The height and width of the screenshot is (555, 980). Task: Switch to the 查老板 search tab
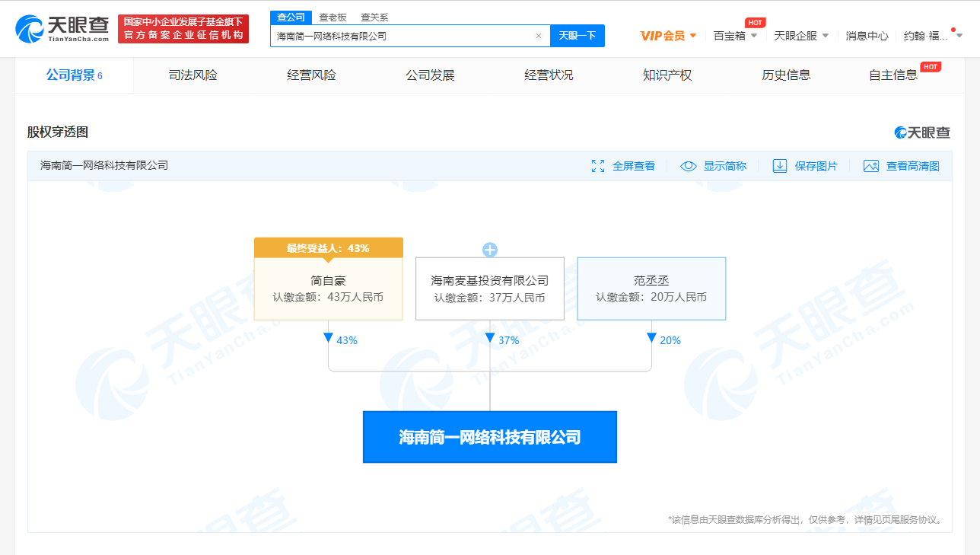(332, 18)
